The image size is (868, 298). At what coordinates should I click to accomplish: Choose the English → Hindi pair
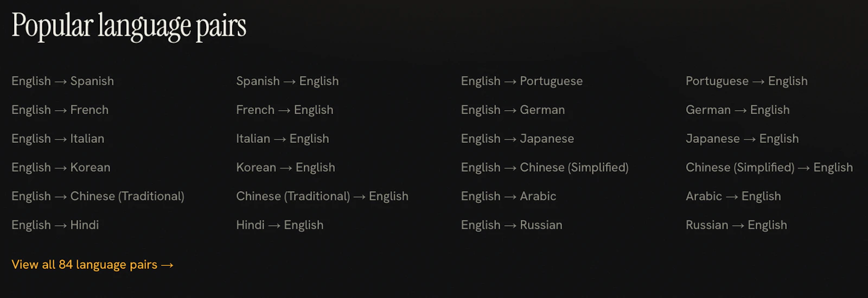(55, 225)
